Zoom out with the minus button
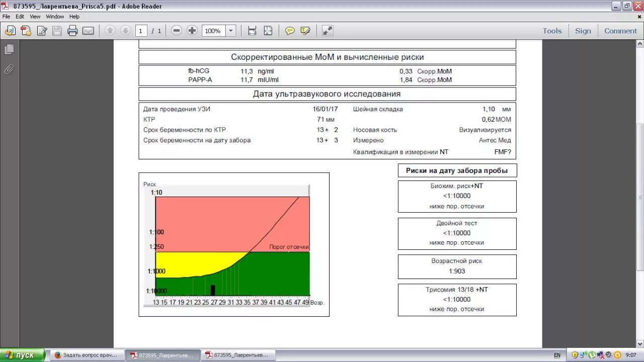 (x=176, y=31)
